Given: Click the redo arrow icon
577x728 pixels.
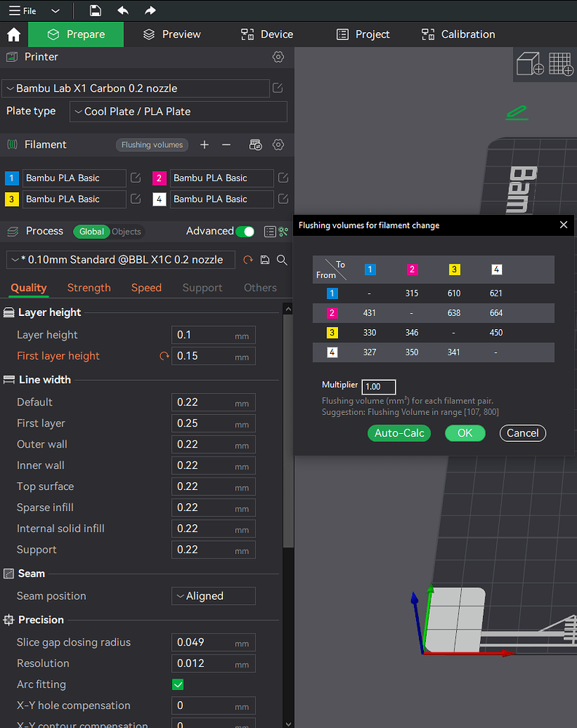Looking at the screenshot, I should pos(150,11).
